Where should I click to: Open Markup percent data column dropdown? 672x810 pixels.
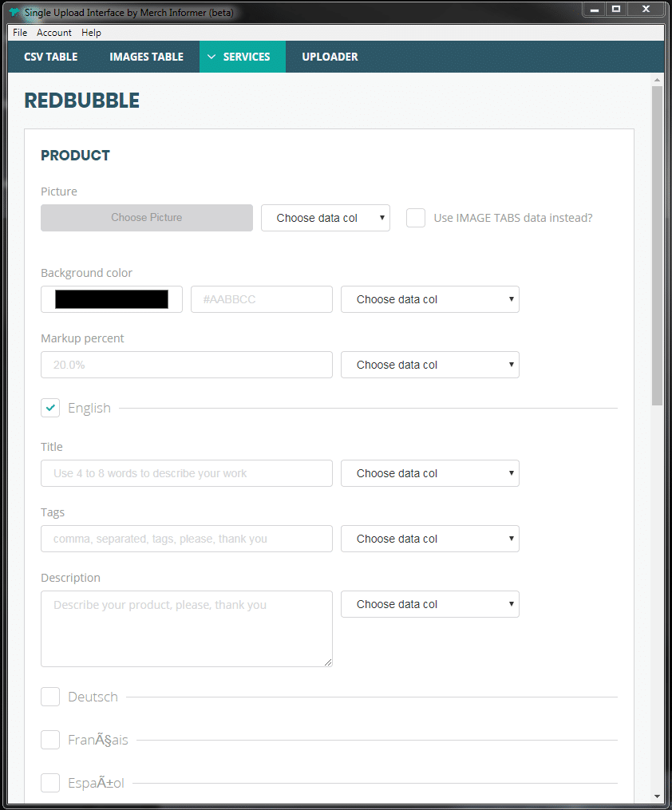[429, 365]
